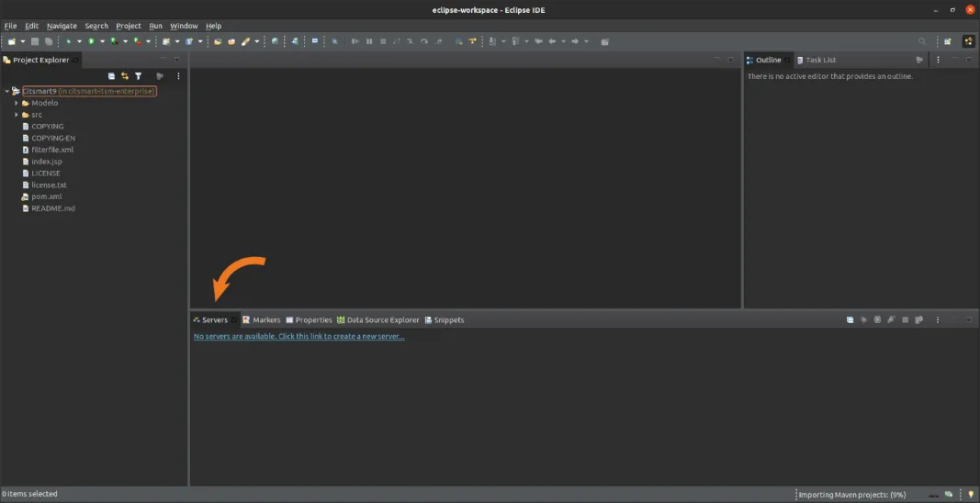Viewport: 980px width, 503px height.
Task: Click the green Run button in toolbar
Action: pos(91,41)
